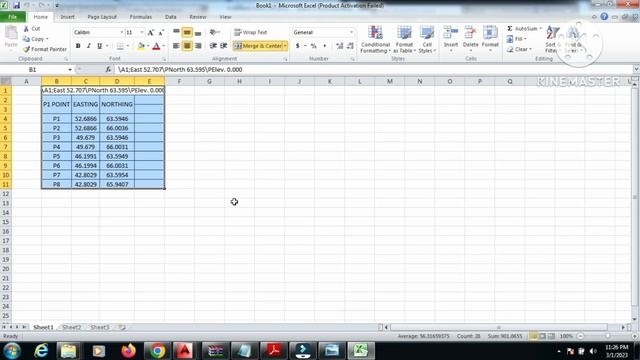Expand Name Box dropdown
640x360 pixels.
70,70
